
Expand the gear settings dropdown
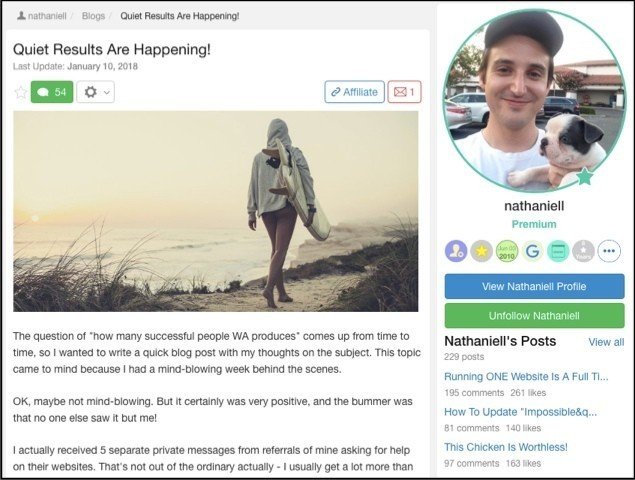click(96, 92)
